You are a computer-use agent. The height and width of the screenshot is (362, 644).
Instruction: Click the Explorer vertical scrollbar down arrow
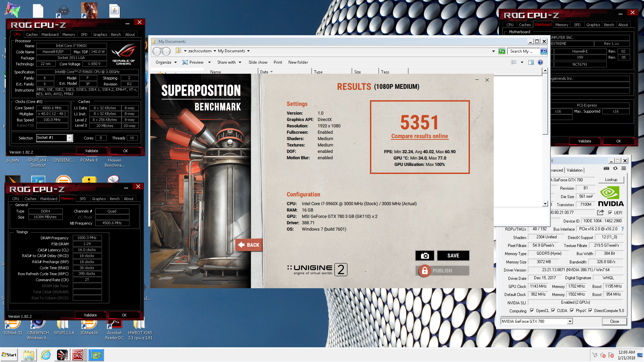tap(545, 204)
